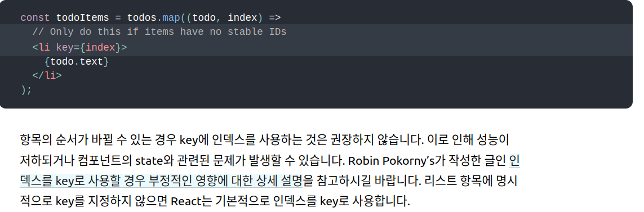The image size is (644, 212).
Task: Click the word 'React' in the last sentence
Action: click(185, 201)
